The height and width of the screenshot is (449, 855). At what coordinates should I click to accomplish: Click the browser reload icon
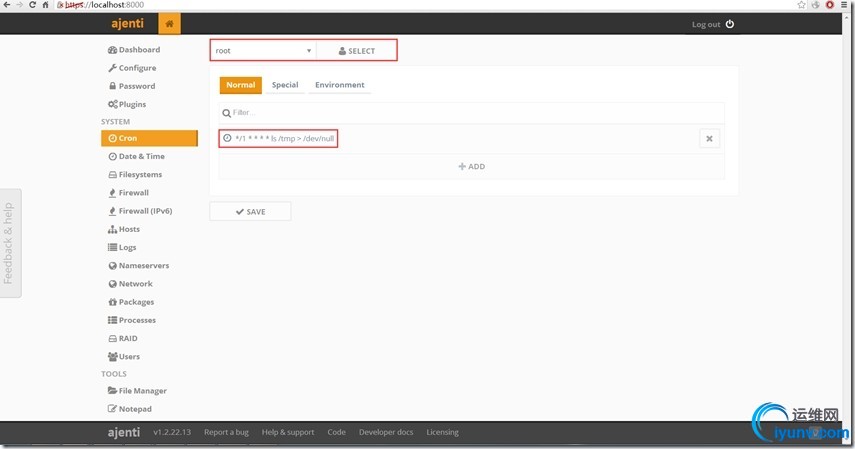pos(32,4)
